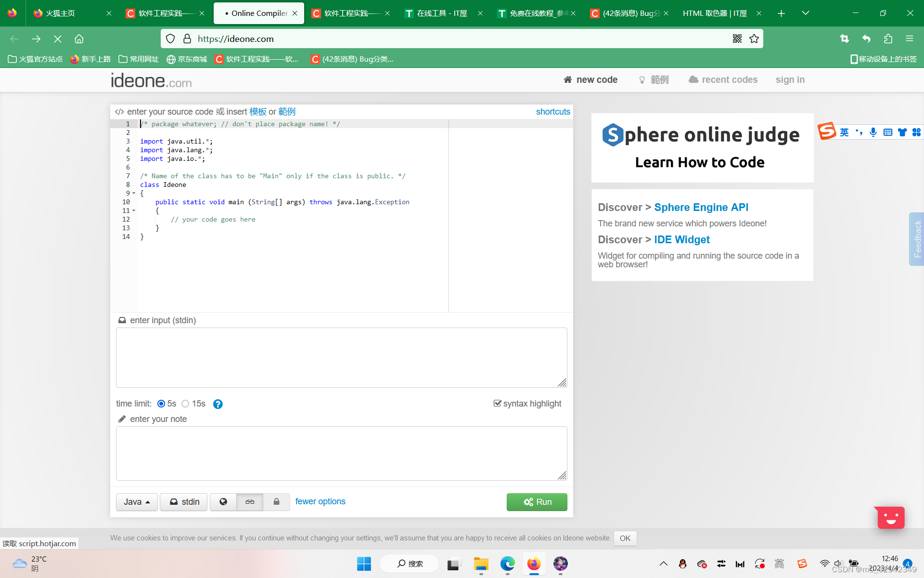Open the Java language dropdown
924x578 pixels.
(x=137, y=502)
